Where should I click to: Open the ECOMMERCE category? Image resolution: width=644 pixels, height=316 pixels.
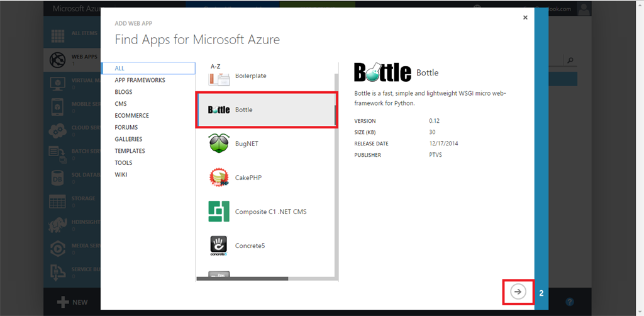132,116
